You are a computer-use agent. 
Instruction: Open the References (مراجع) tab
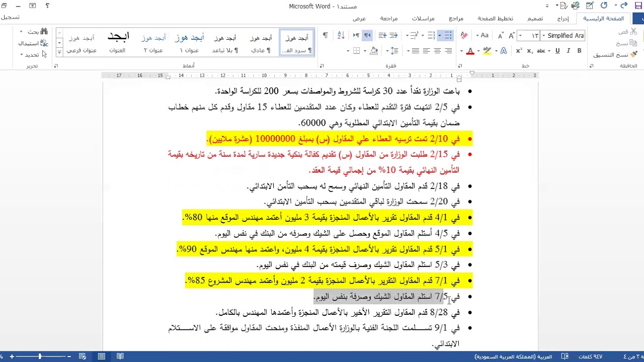pos(456,19)
